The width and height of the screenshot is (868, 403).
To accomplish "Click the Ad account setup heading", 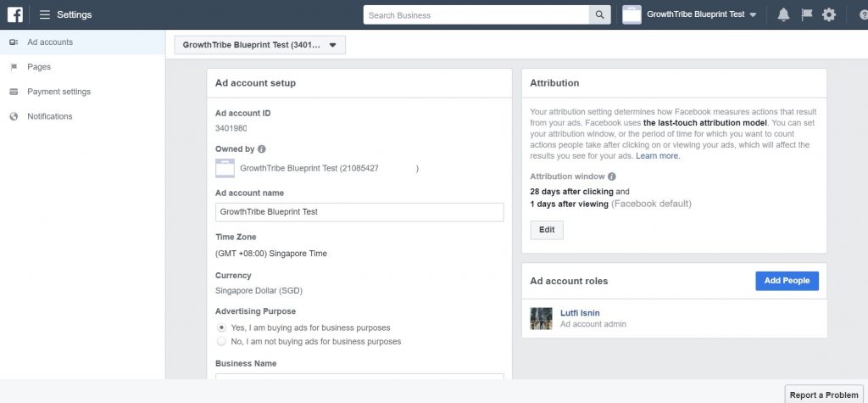I will [x=255, y=83].
